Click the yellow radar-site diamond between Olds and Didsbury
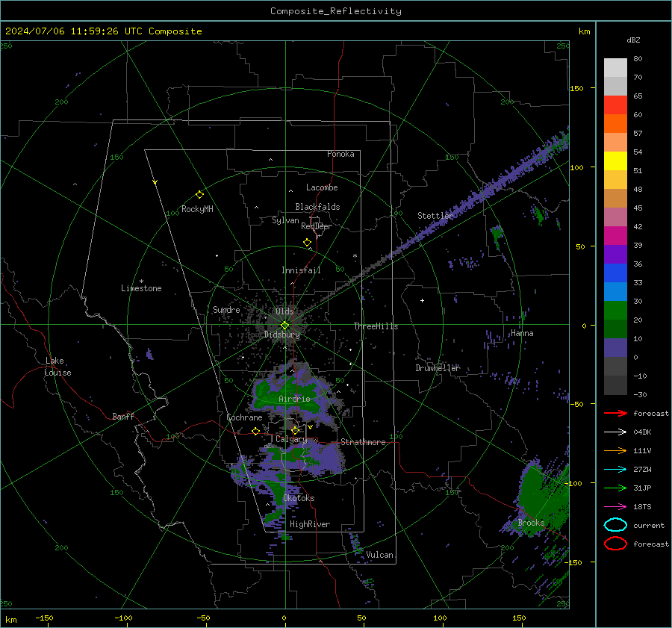 [x=284, y=326]
